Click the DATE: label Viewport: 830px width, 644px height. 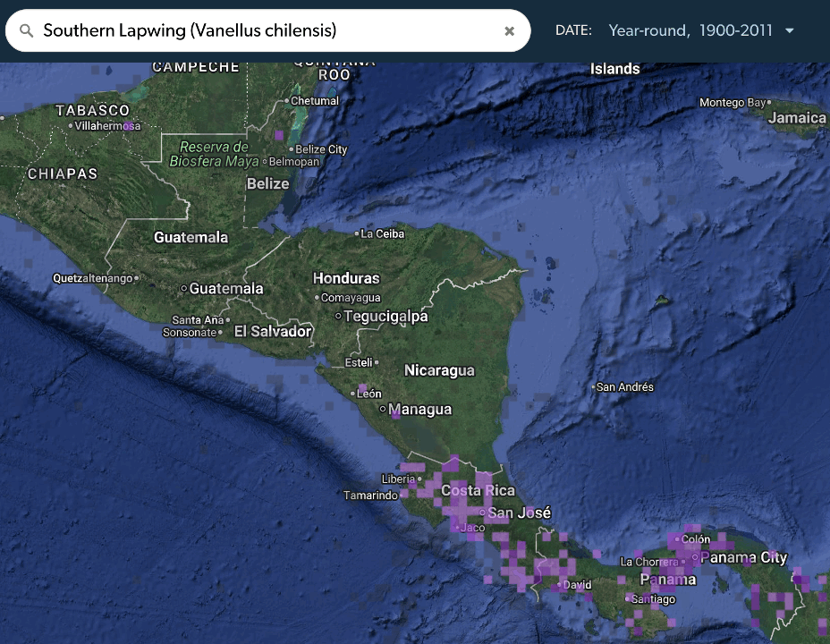[573, 30]
